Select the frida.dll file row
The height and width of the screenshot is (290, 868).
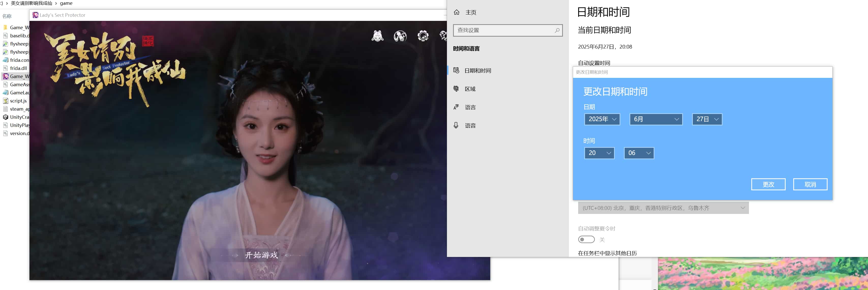(x=16, y=68)
